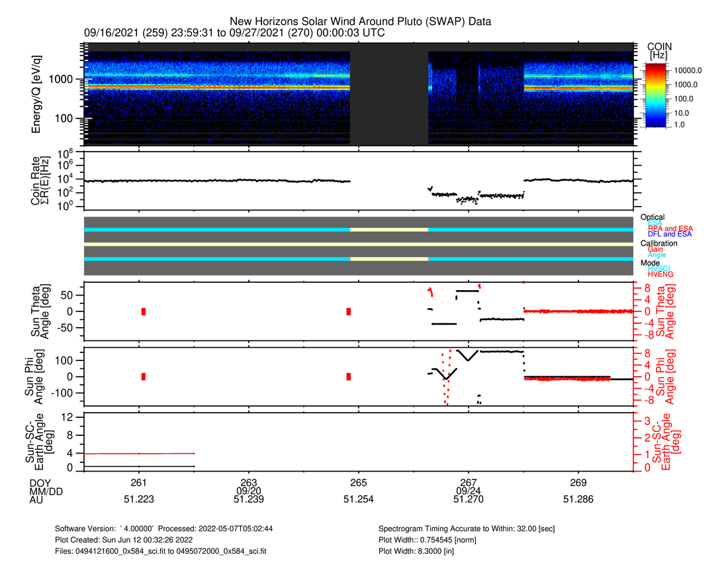Viewport: 728px width, 563px height.
Task: Click the plot title mentioning SWAP Data
Action: pos(360,22)
